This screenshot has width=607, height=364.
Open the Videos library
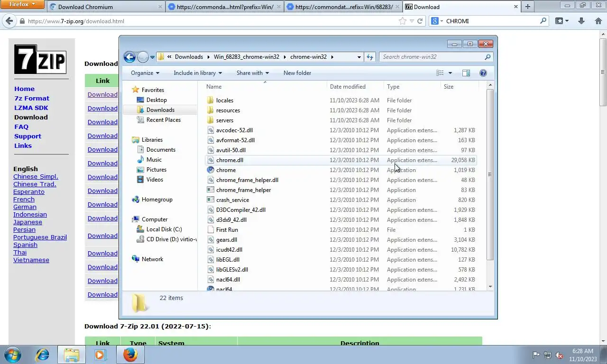pyautogui.click(x=155, y=180)
